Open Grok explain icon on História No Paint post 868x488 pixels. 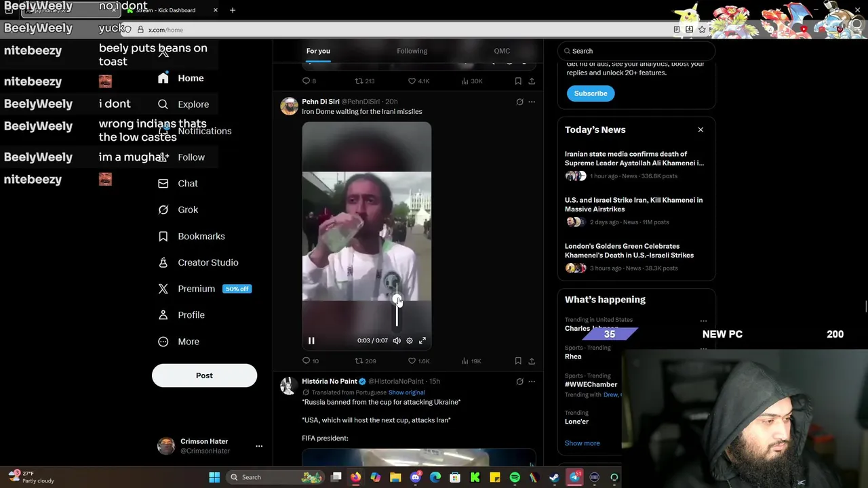click(x=519, y=382)
